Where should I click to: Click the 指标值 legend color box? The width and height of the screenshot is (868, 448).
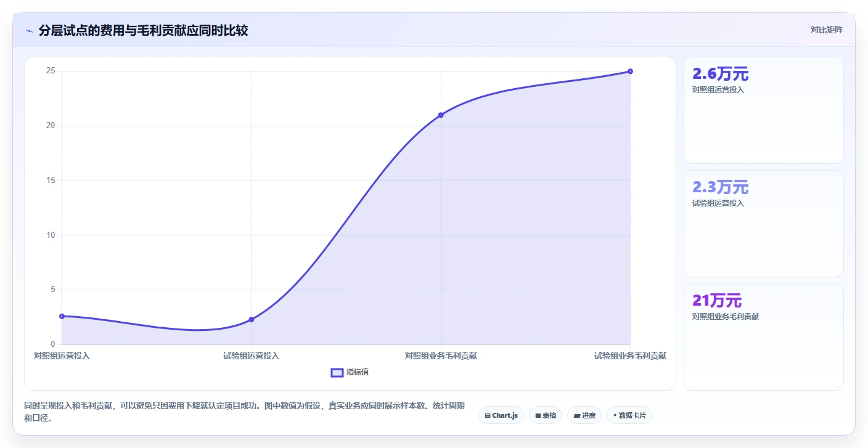coord(337,372)
